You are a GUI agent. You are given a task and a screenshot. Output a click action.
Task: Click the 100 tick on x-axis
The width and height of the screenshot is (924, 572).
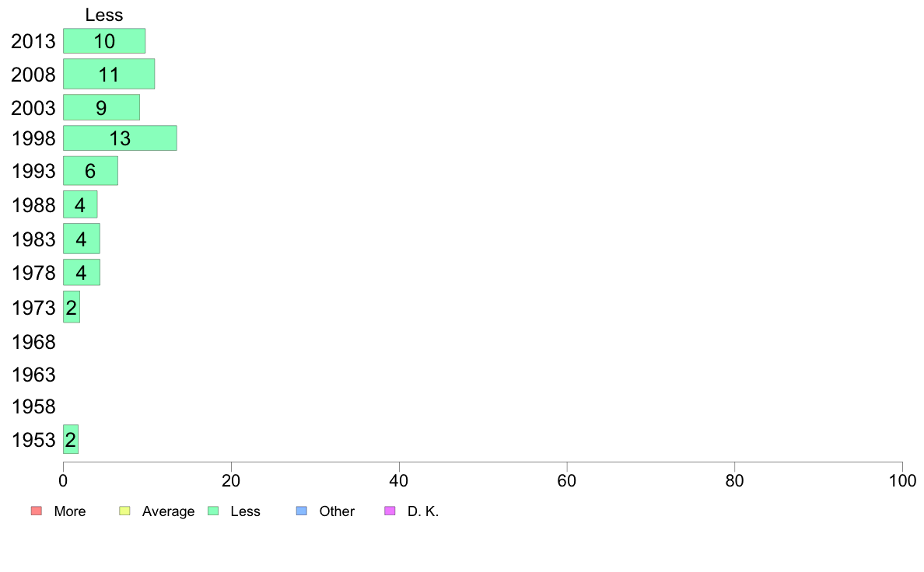coord(902,481)
